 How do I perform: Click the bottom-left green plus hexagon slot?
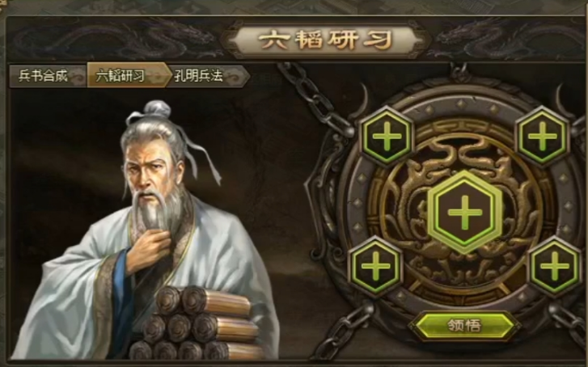click(x=376, y=266)
